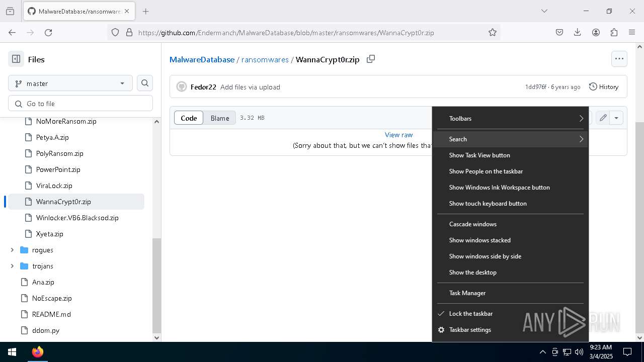Select Show windows side by side
The height and width of the screenshot is (362, 644).
[x=510, y=256]
